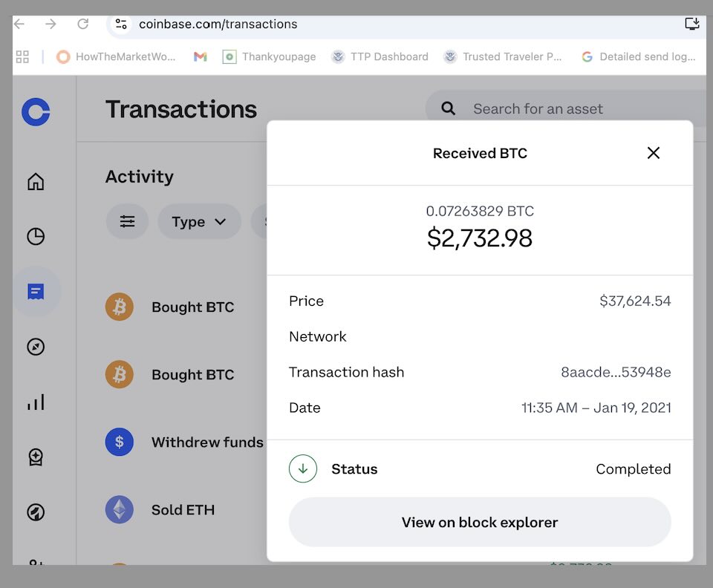Open the Bitcoin icon next to Bought BTC
Image resolution: width=713 pixels, height=588 pixels.
(x=120, y=307)
